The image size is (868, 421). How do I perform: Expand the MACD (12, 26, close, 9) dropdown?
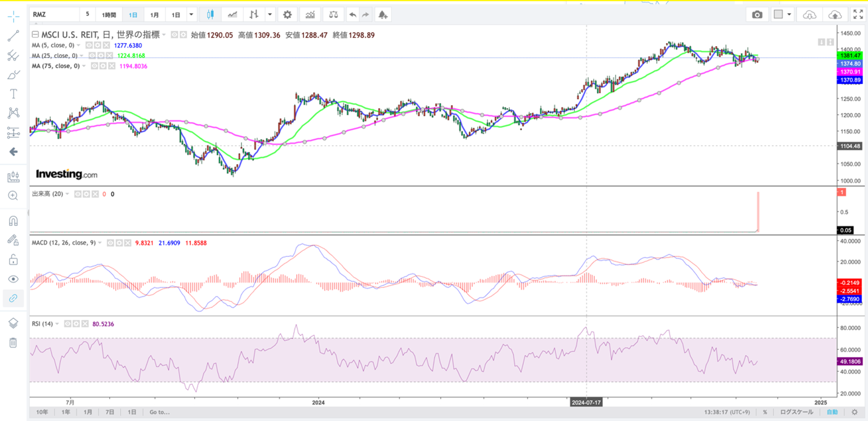100,243
